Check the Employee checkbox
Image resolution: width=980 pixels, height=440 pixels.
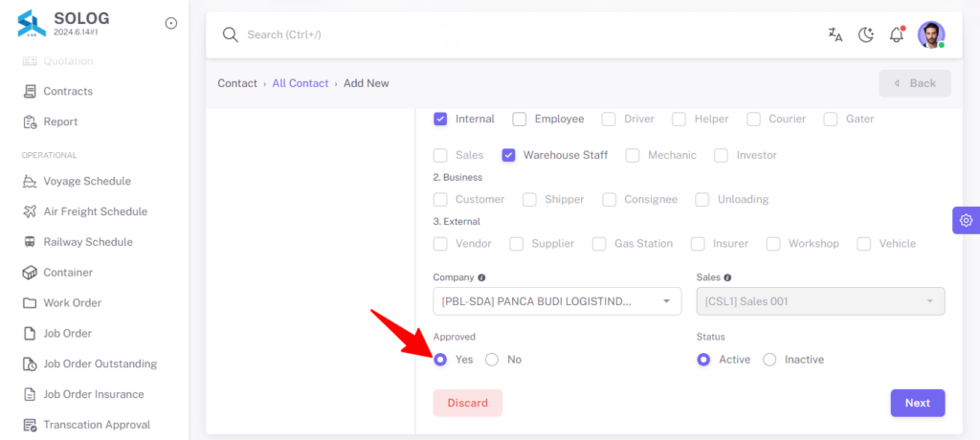pos(520,119)
